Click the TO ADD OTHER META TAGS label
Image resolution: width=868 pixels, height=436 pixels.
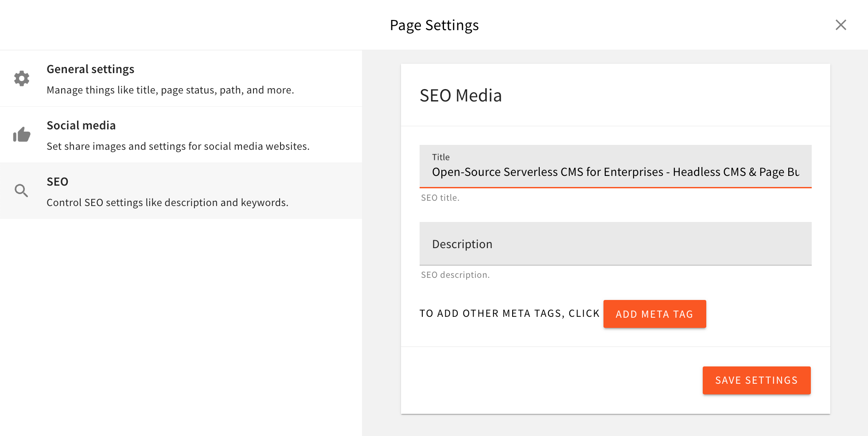click(509, 313)
